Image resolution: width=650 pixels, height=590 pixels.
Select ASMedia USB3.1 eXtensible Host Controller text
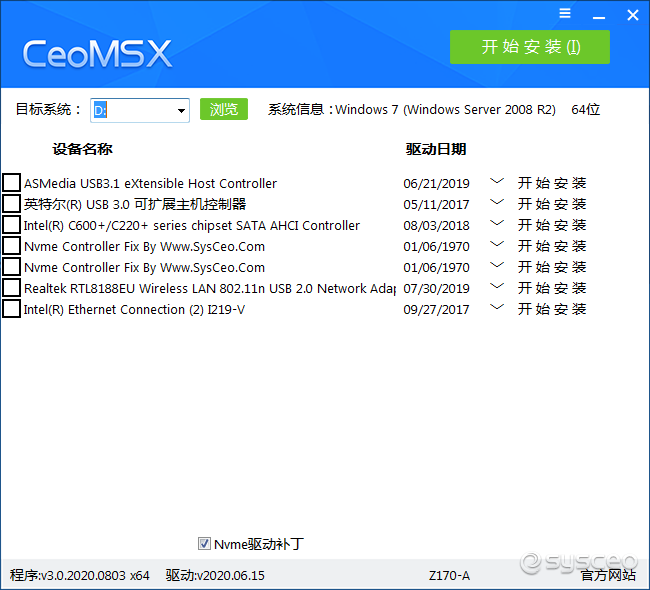coord(150,183)
